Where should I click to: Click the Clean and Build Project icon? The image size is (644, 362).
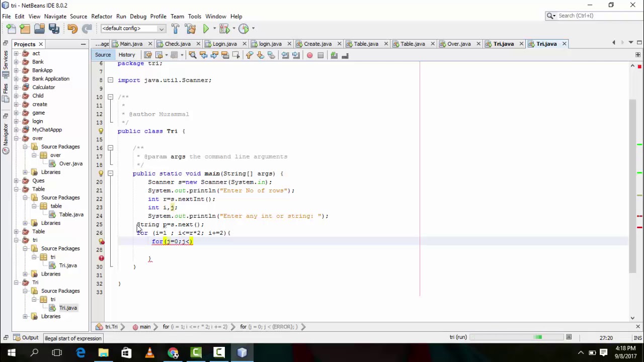coord(190,29)
